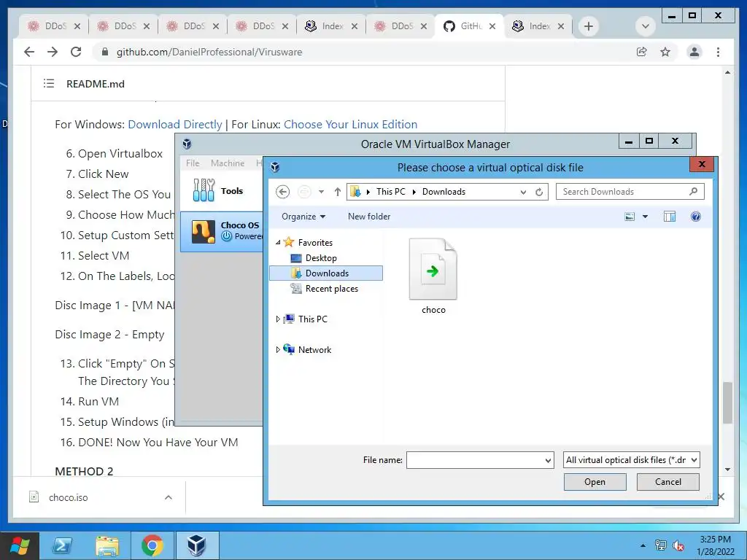This screenshot has height=560, width=747.
Task: Click the change view icon
Action: click(630, 217)
